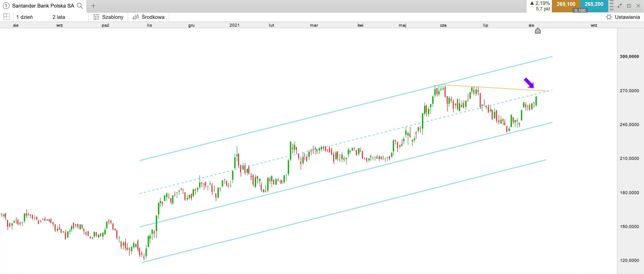Viewport: 644px width, 274px height.
Task: Add a new chart tab with plus icon
Action: point(93,5)
